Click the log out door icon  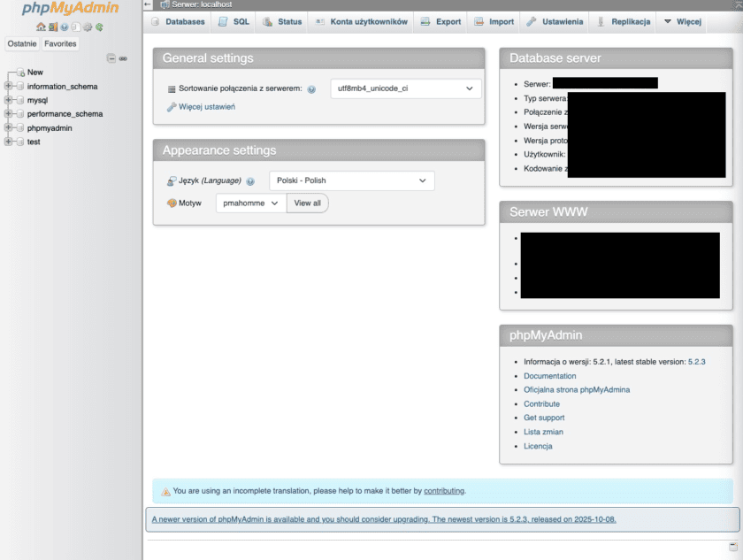point(51,27)
